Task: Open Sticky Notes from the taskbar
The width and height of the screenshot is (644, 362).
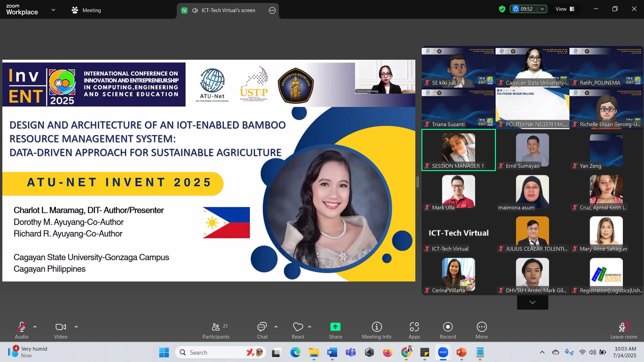Action: pyautogui.click(x=425, y=352)
